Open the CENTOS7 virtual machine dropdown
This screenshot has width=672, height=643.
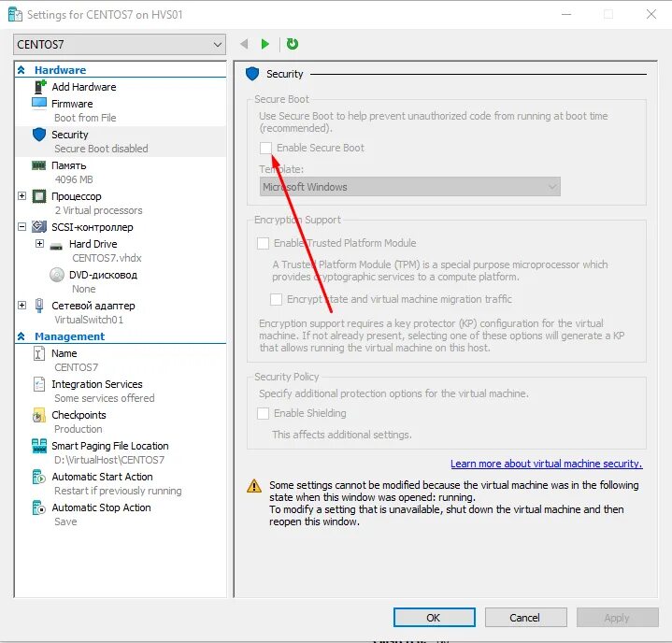coord(120,45)
